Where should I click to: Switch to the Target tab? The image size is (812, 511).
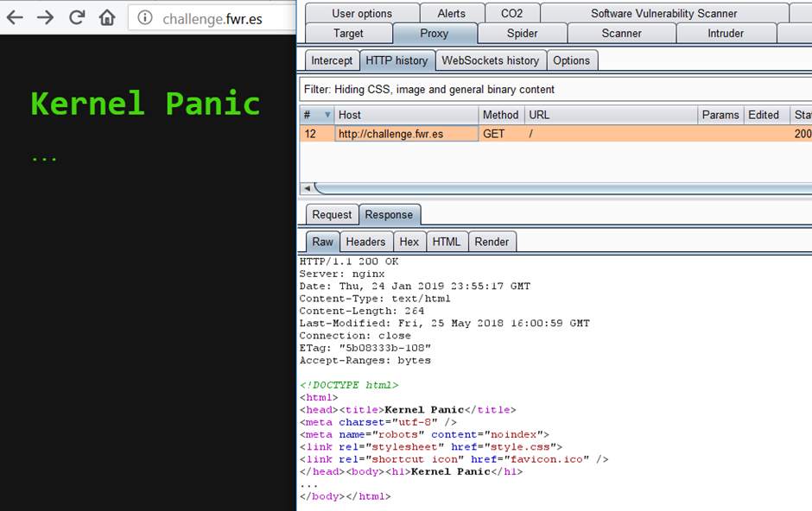pyautogui.click(x=347, y=34)
